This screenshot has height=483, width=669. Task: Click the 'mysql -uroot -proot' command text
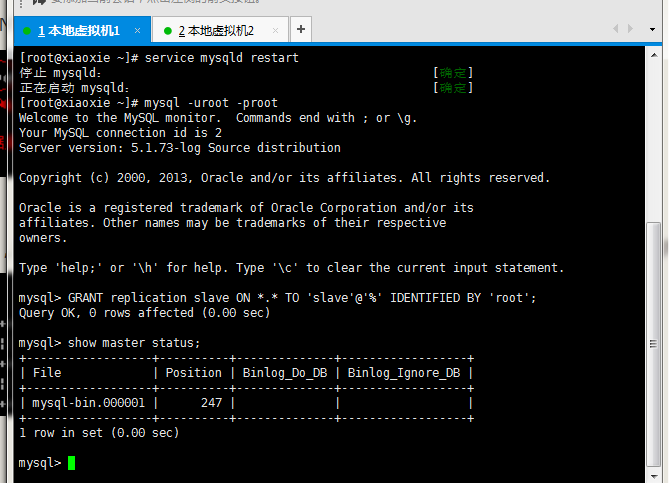(211, 103)
